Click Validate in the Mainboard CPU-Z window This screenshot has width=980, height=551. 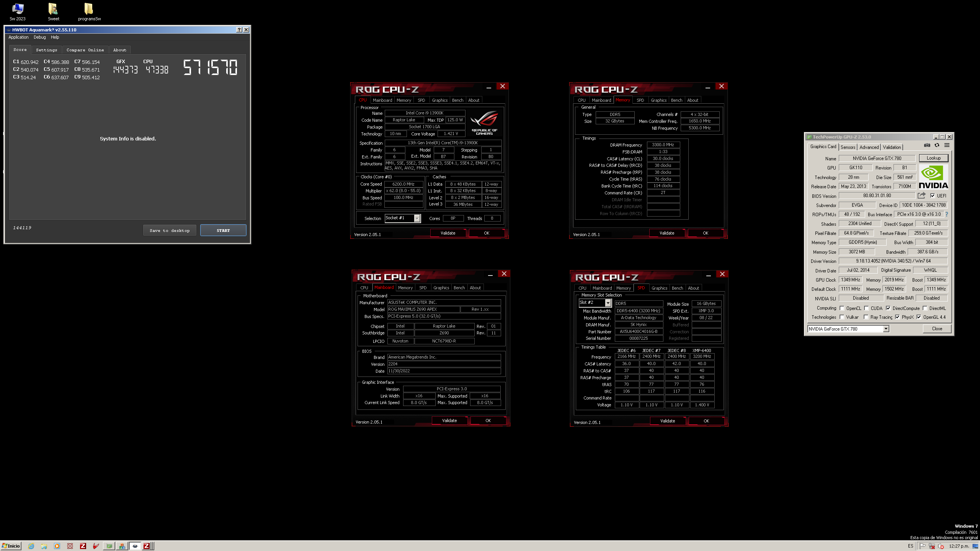pos(449,421)
